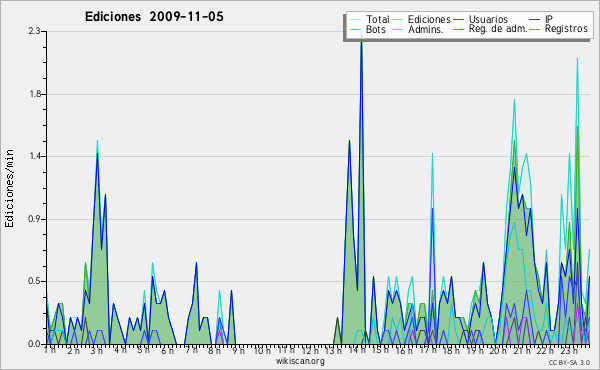
Task: Click the '1 h' x-axis label
Action: click(x=50, y=350)
